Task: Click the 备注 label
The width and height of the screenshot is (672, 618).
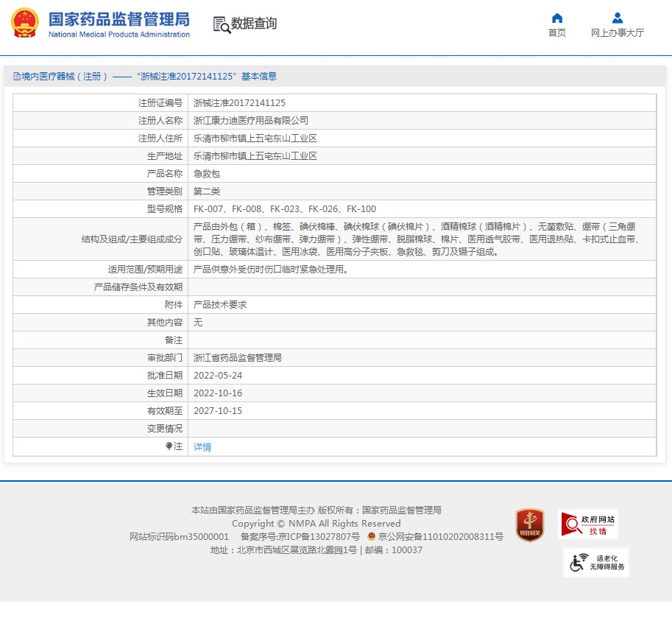Action: [174, 340]
